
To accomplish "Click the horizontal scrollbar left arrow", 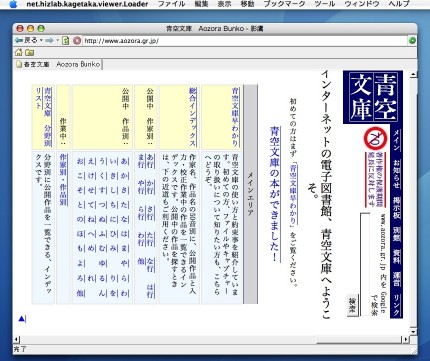I will click(16, 340).
